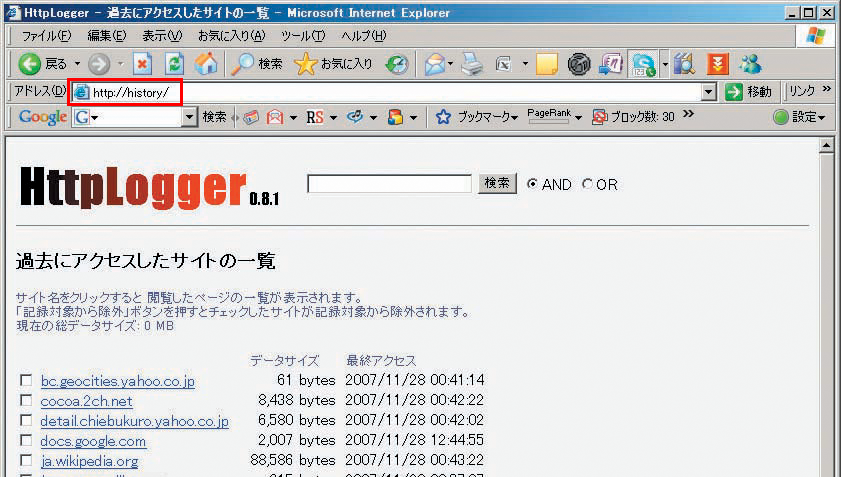Click the Google toolbar orange blogger icon
This screenshot has height=477, width=841.
click(x=395, y=117)
